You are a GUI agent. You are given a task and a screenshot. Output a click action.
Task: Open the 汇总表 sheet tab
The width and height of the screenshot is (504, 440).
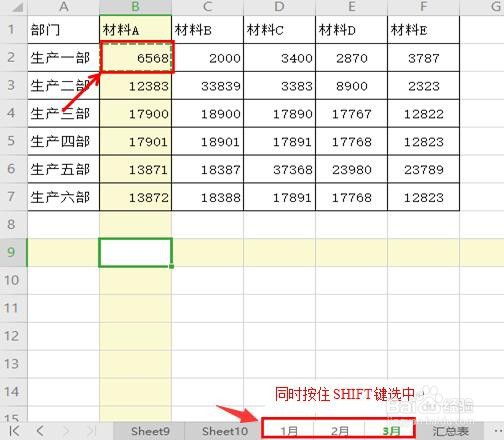click(450, 431)
